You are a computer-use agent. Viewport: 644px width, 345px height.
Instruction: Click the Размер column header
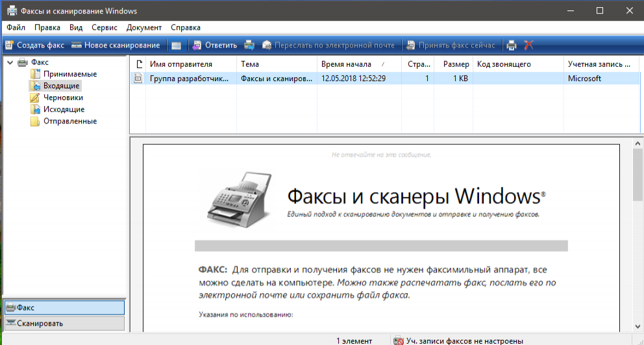click(453, 64)
